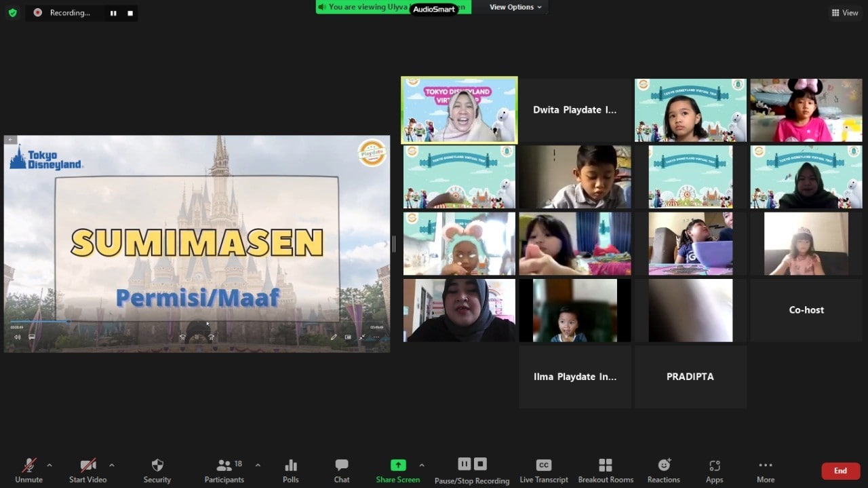
Task: Click the divider handle between share and gallery
Action: pyautogui.click(x=393, y=244)
